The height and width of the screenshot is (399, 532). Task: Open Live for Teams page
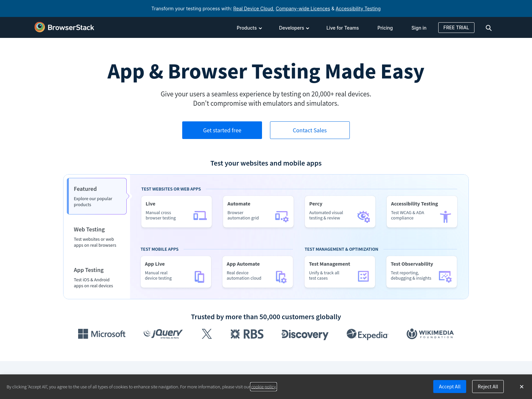pos(342,28)
